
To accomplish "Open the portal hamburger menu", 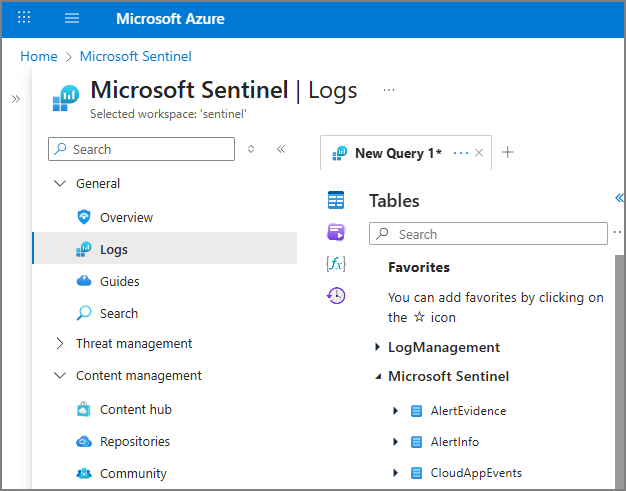I will (72, 18).
